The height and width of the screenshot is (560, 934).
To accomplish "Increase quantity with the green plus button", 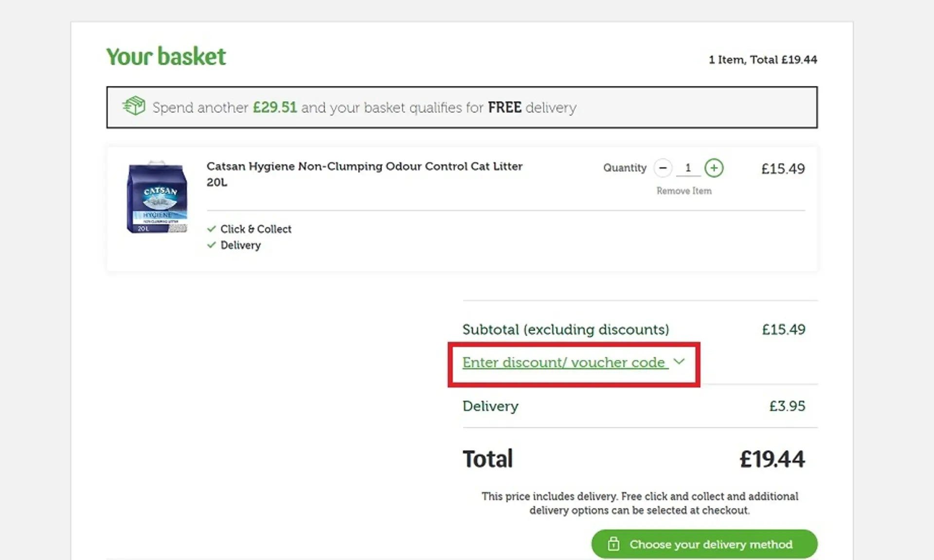I will (x=714, y=168).
